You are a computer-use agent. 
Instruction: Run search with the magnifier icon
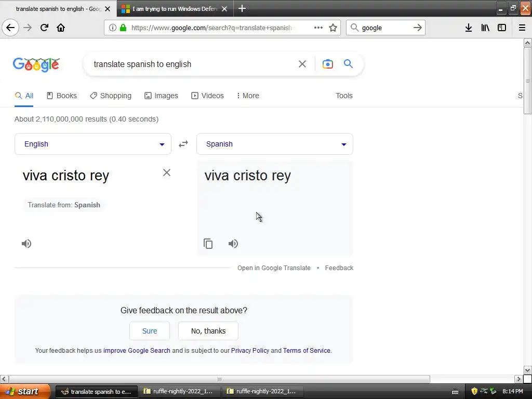click(x=348, y=63)
